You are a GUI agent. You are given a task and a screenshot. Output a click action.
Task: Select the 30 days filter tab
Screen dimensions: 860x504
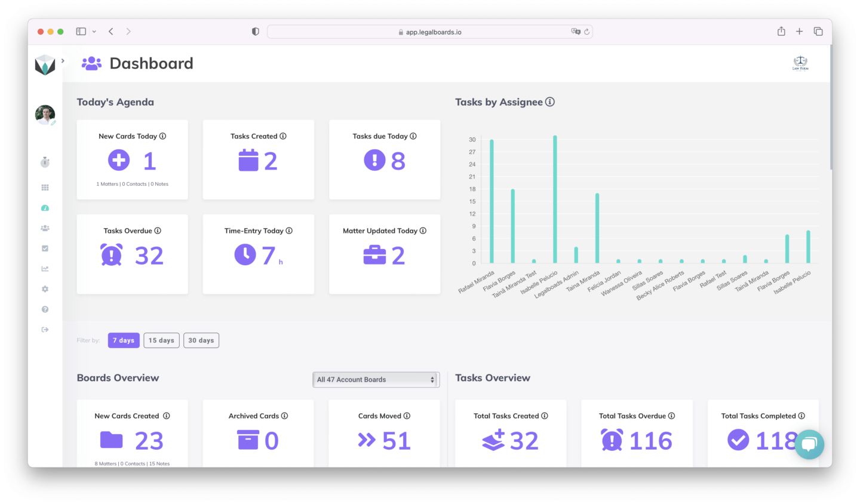coord(201,340)
